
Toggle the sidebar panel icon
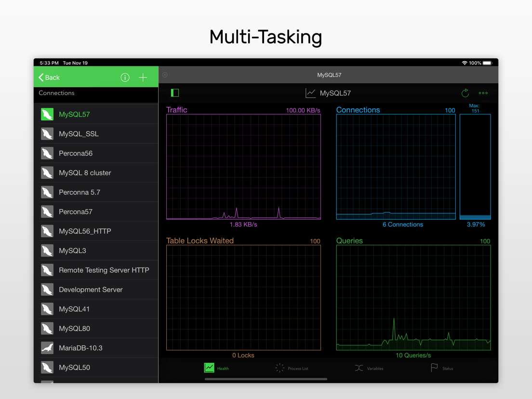(175, 93)
